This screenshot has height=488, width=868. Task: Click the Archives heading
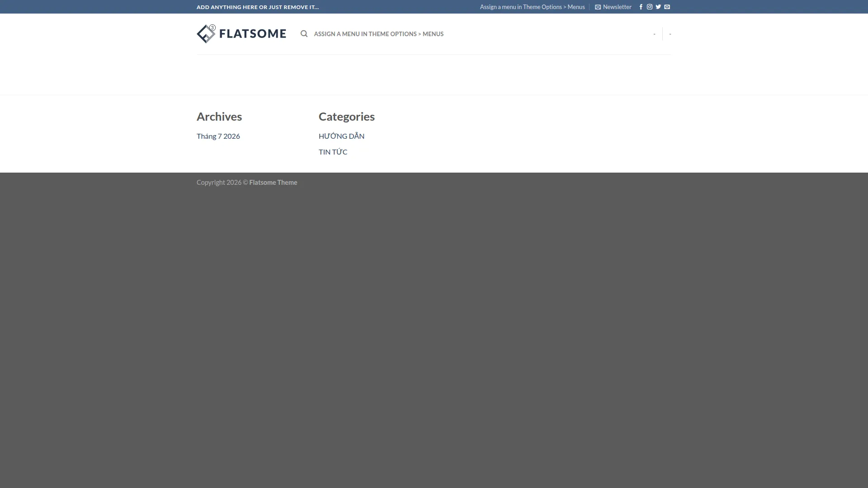219,117
